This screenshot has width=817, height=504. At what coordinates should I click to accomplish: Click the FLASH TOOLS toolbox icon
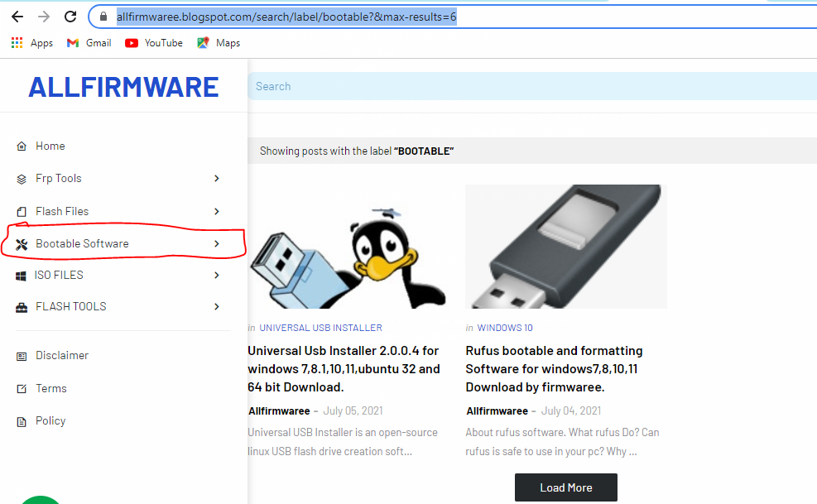tap(22, 307)
